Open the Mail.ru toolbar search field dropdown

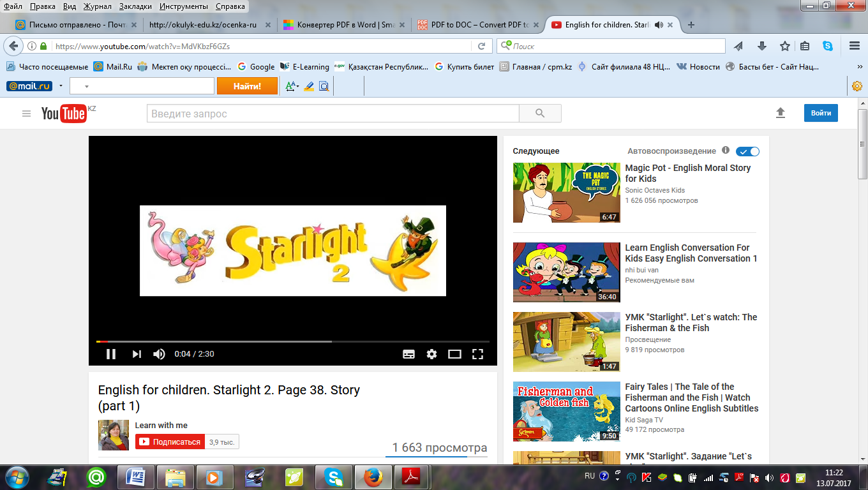tap(87, 86)
